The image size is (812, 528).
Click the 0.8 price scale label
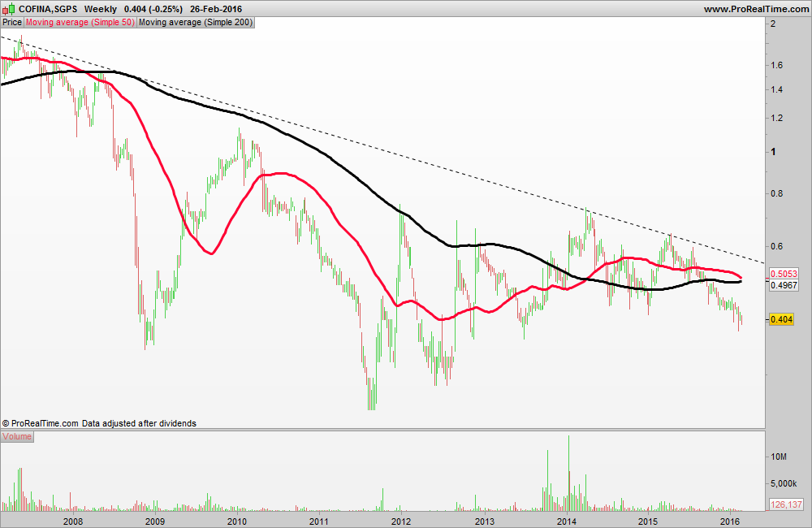pyautogui.click(x=776, y=194)
